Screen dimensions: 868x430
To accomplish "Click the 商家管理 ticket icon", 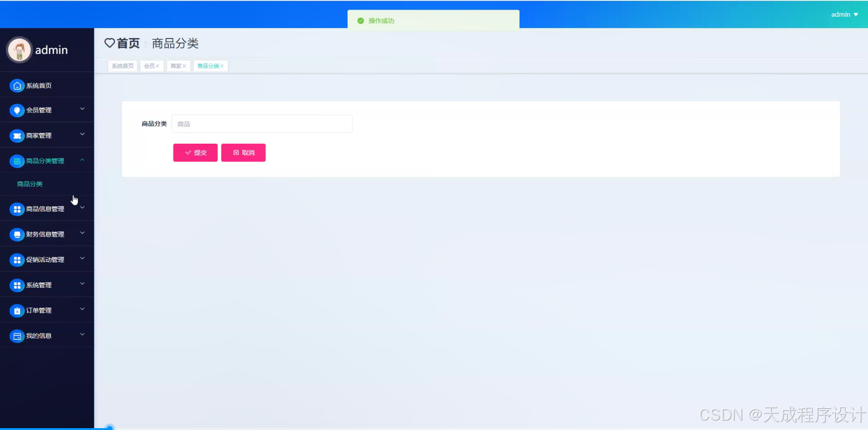I will tap(17, 136).
